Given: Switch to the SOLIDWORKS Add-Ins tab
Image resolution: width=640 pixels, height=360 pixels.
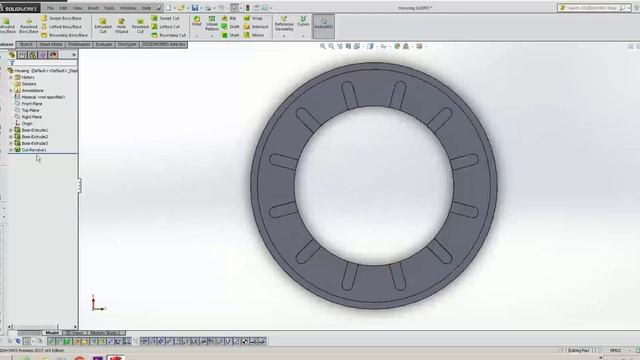Looking at the screenshot, I should pos(164,44).
